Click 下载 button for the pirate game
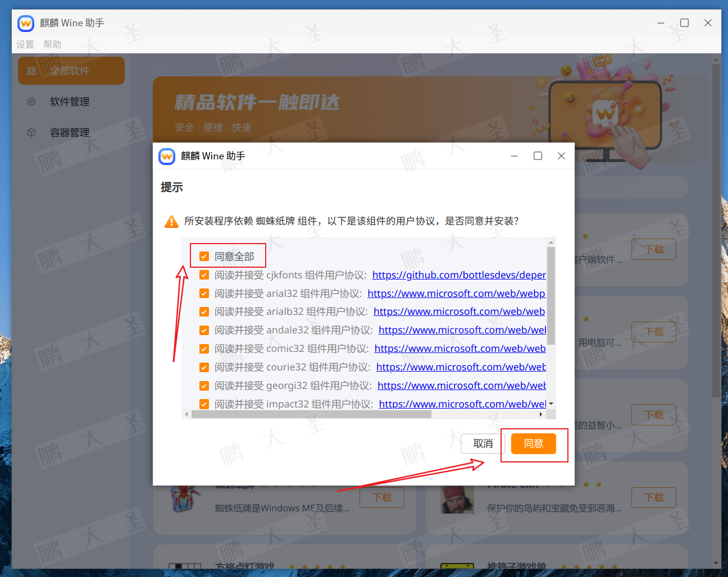 654,497
